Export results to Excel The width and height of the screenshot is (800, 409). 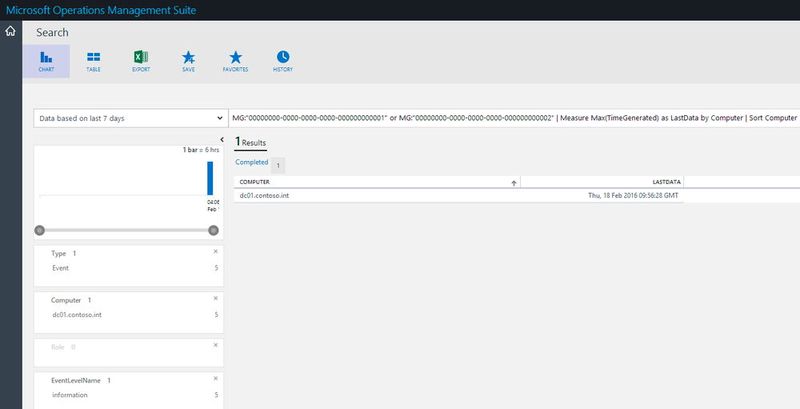141,61
